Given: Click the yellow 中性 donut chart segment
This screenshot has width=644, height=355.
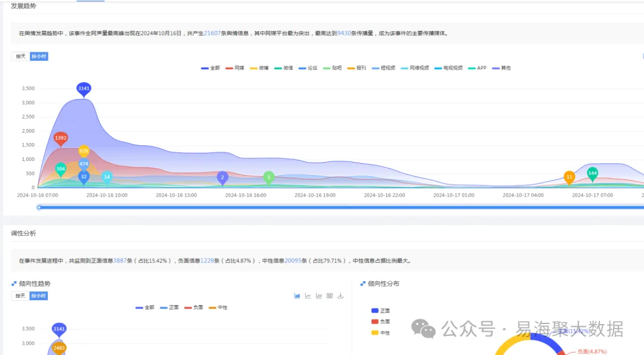Looking at the screenshot, I should pyautogui.click(x=512, y=342).
